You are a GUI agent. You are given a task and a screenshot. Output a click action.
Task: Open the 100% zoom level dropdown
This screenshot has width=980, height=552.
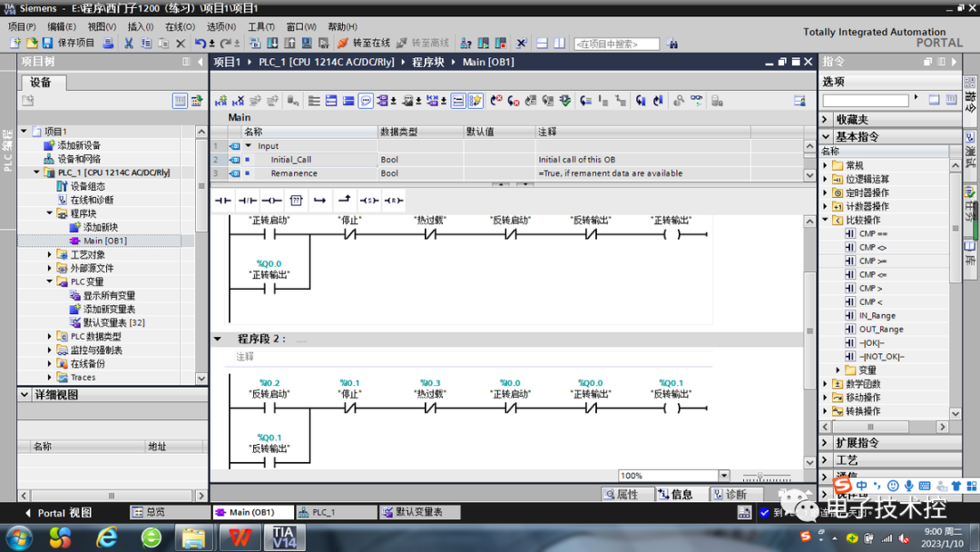(x=723, y=474)
